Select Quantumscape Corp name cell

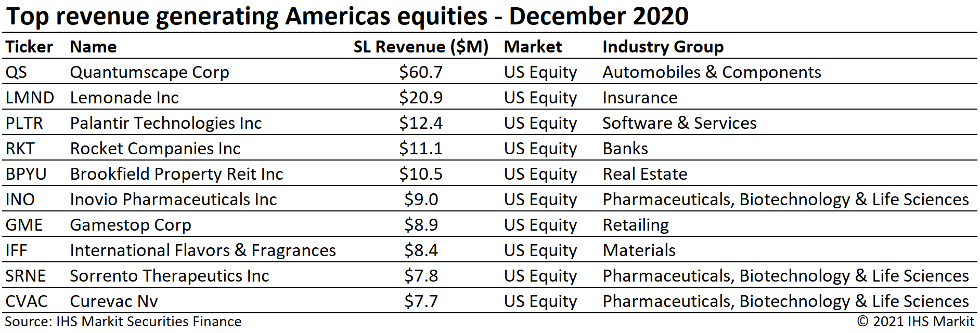click(149, 72)
